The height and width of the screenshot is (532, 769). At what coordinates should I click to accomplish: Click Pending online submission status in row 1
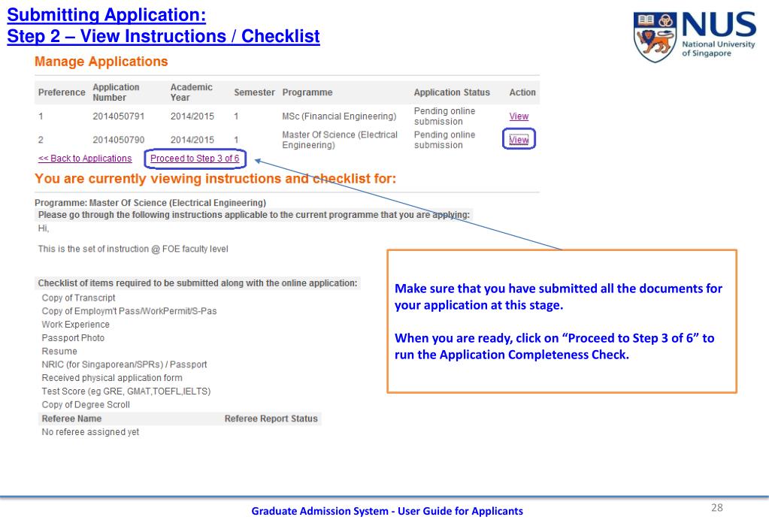click(x=444, y=116)
